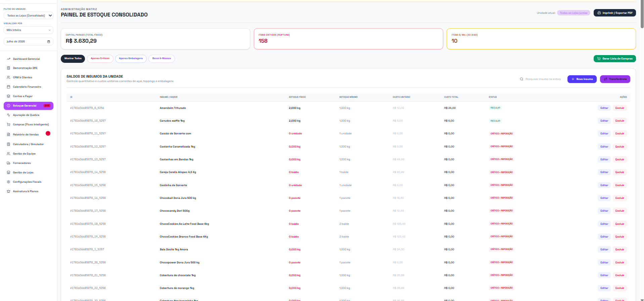Open Configurações Fiscais gear icon
Screen dimensions: 644x301
coord(8,182)
